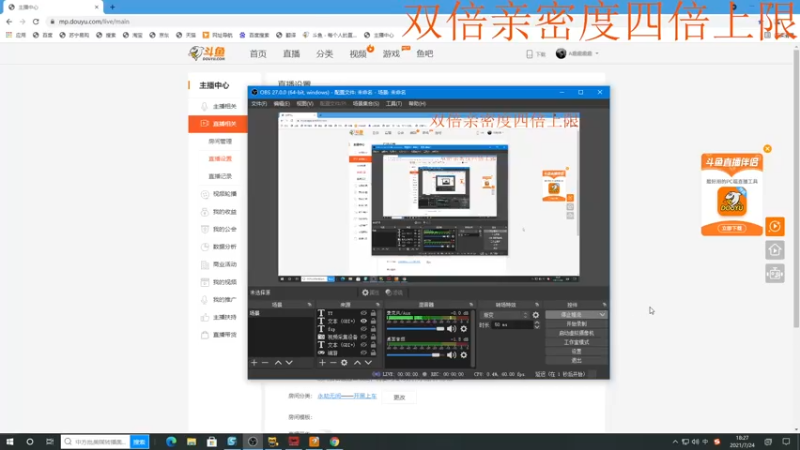Pop out the 场景 dock panel icon

pos(309,305)
